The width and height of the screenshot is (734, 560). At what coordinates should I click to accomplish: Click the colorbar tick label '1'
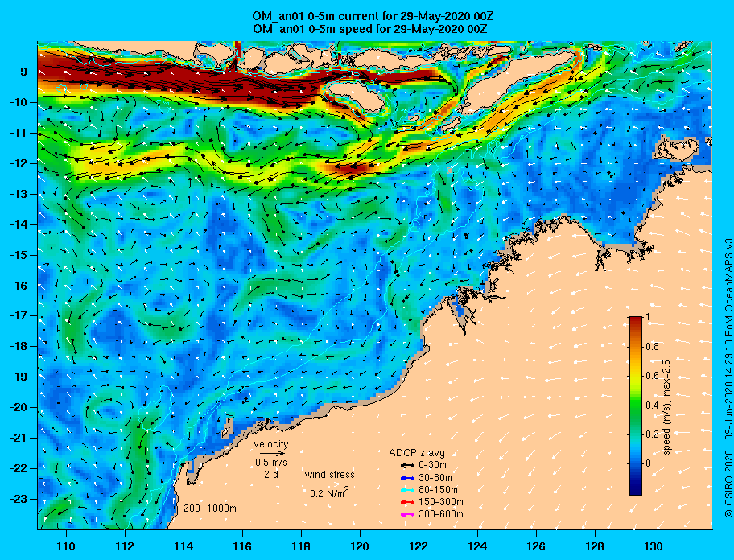click(647, 317)
